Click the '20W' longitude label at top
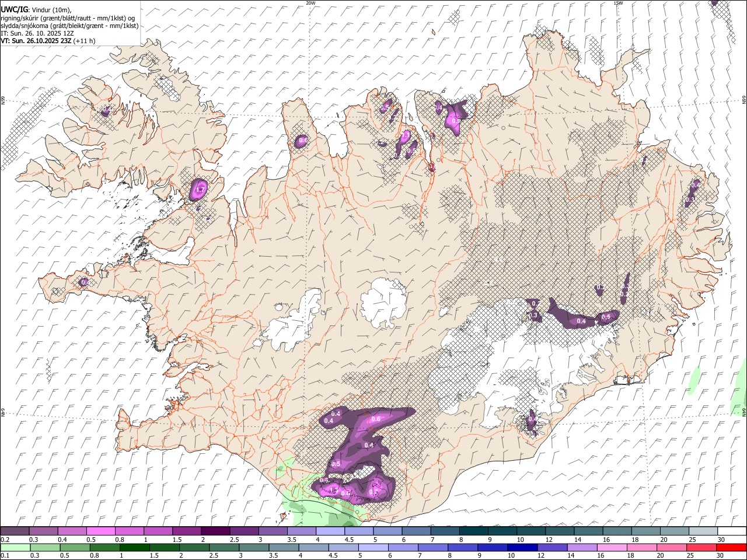The image size is (747, 560). click(310, 3)
